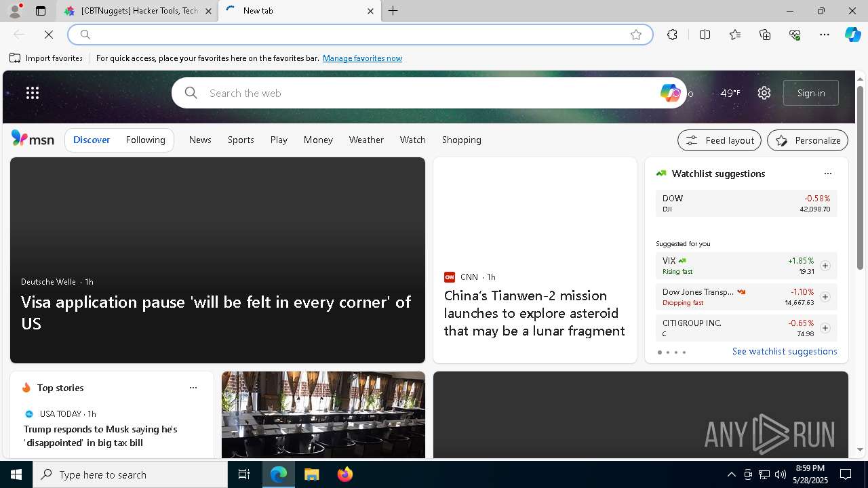
Task: Open the Shopping section
Action: tap(461, 140)
